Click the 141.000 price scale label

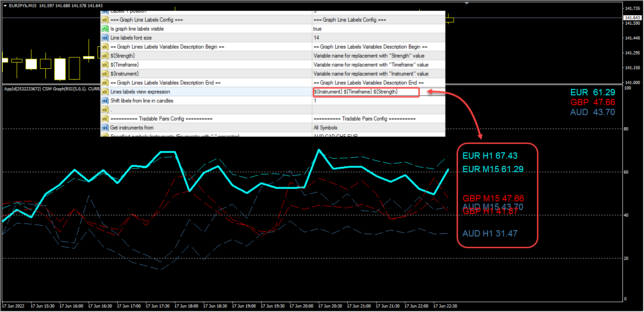click(x=633, y=82)
